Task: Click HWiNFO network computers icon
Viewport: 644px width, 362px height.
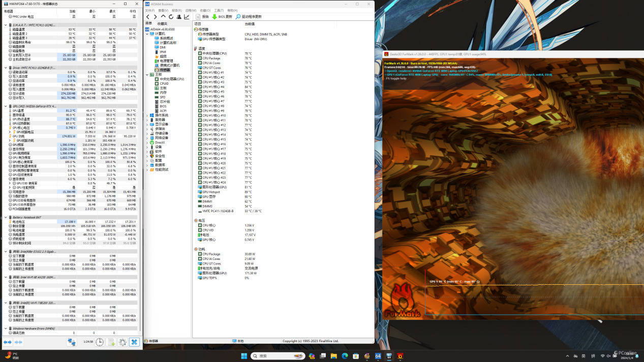Action: [x=72, y=342]
